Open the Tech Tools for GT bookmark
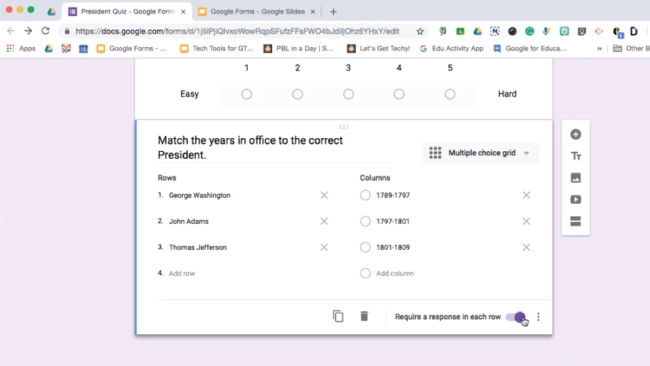The width and height of the screenshot is (650, 366). [x=217, y=48]
